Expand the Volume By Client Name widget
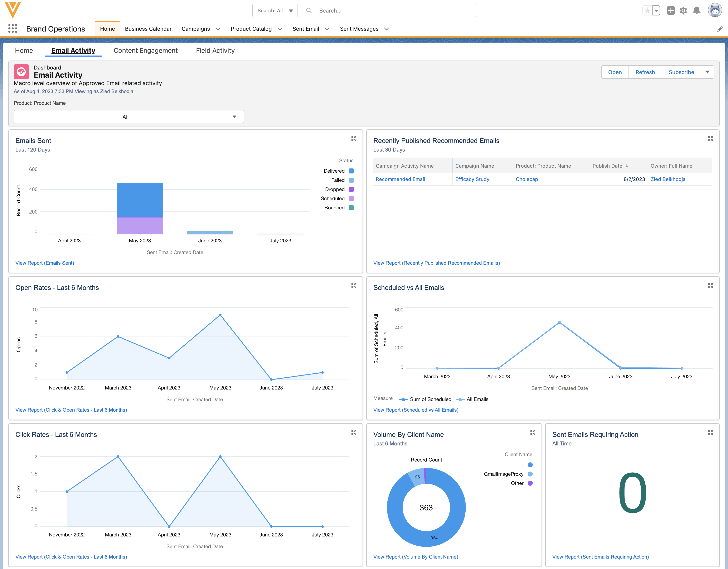 tap(532, 432)
